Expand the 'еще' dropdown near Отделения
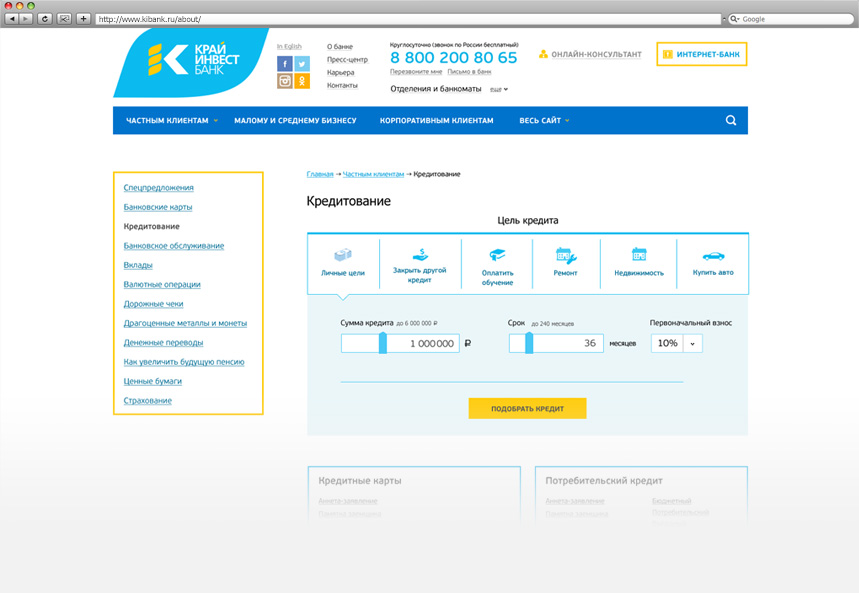859x593 pixels. coord(499,89)
